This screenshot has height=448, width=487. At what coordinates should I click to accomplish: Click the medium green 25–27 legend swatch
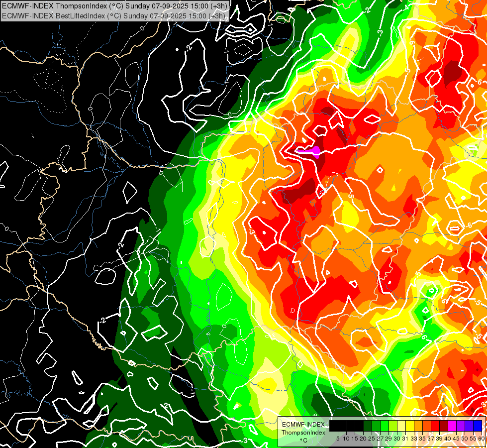(x=376, y=426)
